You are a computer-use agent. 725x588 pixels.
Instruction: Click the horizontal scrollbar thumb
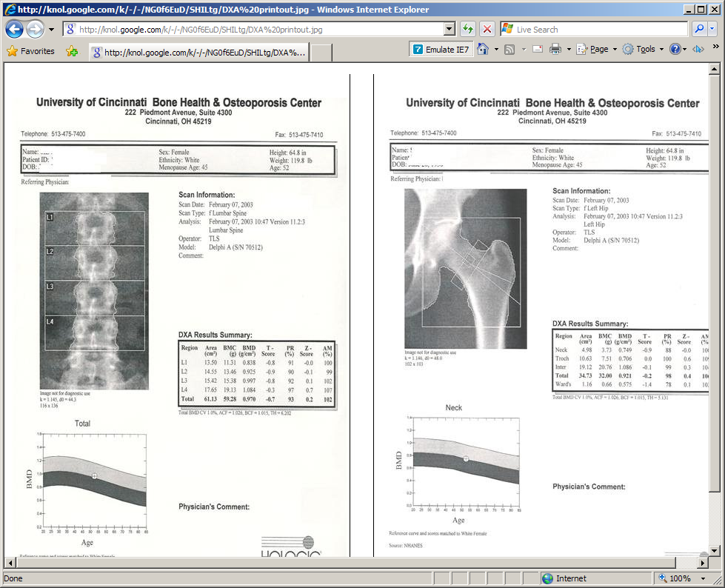click(x=345, y=563)
